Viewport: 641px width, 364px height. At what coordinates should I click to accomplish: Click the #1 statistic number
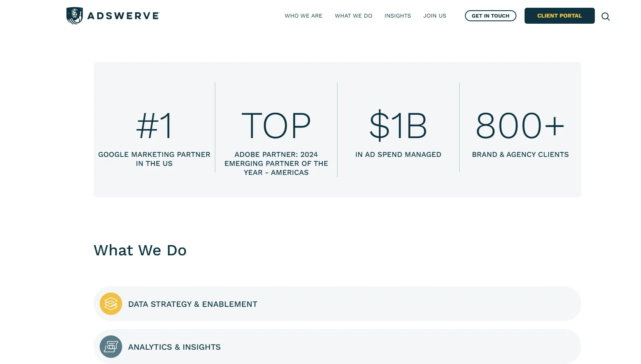[x=154, y=126]
